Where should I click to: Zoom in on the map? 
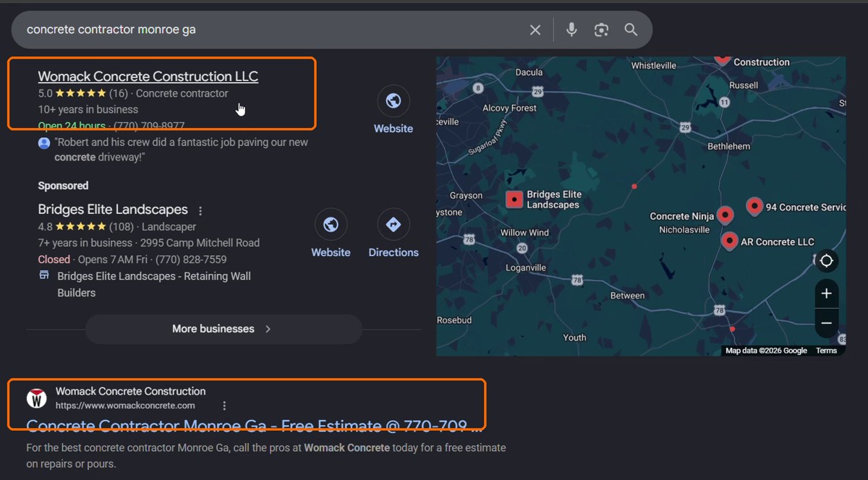coord(827,293)
